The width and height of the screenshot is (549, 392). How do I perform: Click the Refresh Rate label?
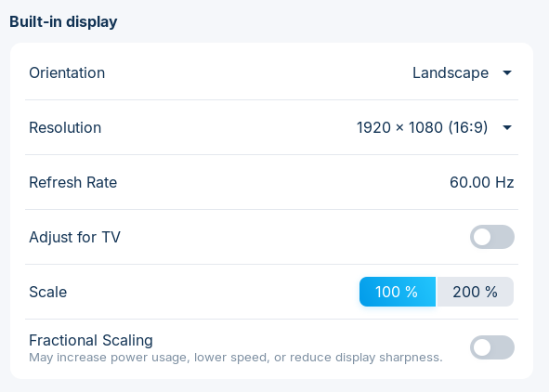[72, 182]
